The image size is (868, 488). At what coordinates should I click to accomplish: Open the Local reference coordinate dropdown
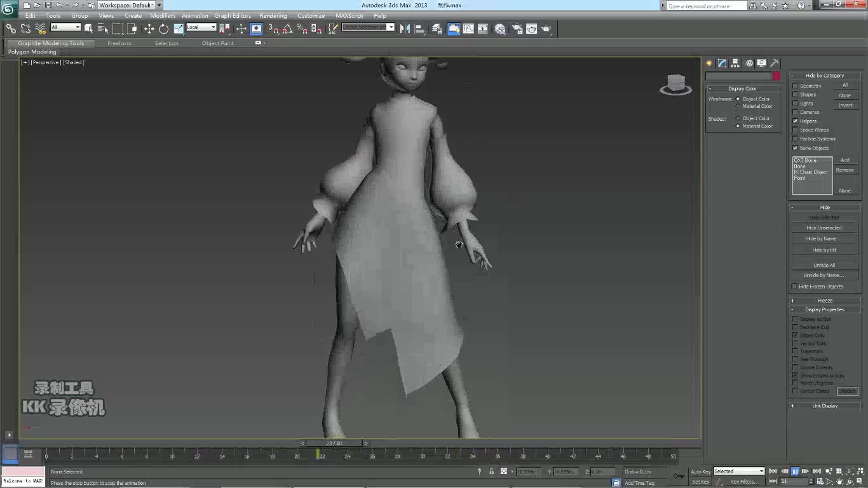[201, 27]
